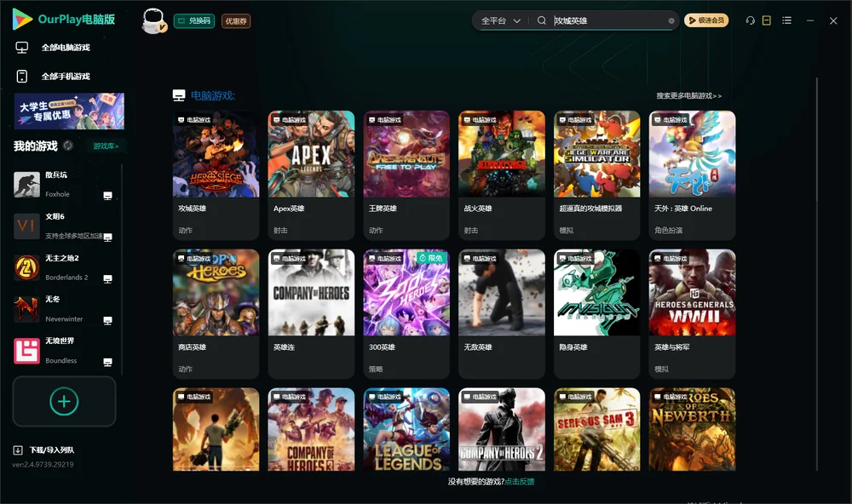Click the refresh icon beside 我的游戏
The height and width of the screenshot is (504, 852).
tap(68, 146)
